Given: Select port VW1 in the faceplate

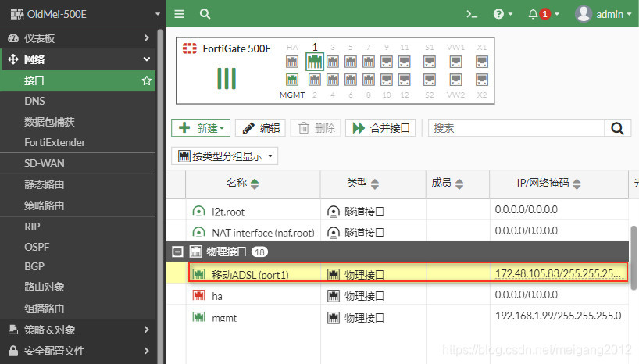Looking at the screenshot, I should pos(455,62).
